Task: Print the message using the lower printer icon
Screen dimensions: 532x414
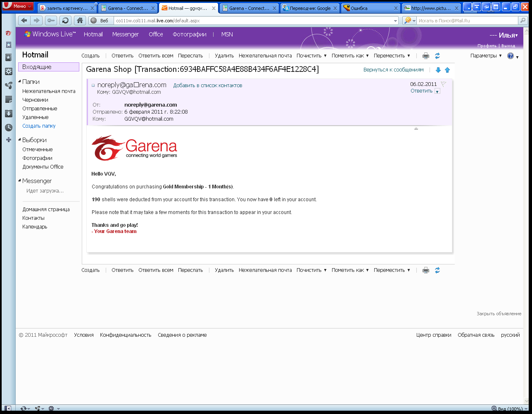Action: (x=426, y=270)
